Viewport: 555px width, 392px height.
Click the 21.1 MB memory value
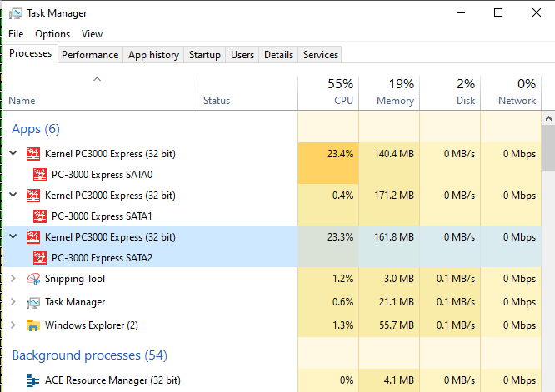pyautogui.click(x=397, y=302)
